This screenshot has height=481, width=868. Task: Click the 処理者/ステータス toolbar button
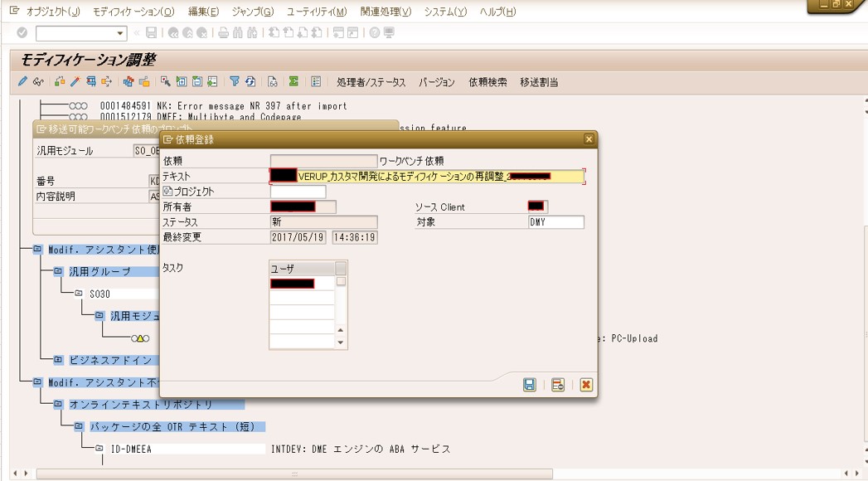click(371, 82)
